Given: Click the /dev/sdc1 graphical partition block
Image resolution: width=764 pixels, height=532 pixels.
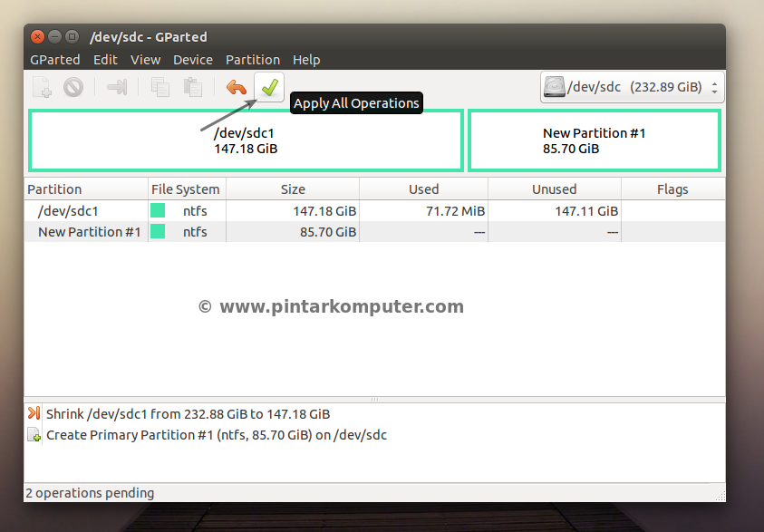Looking at the screenshot, I should coord(246,140).
